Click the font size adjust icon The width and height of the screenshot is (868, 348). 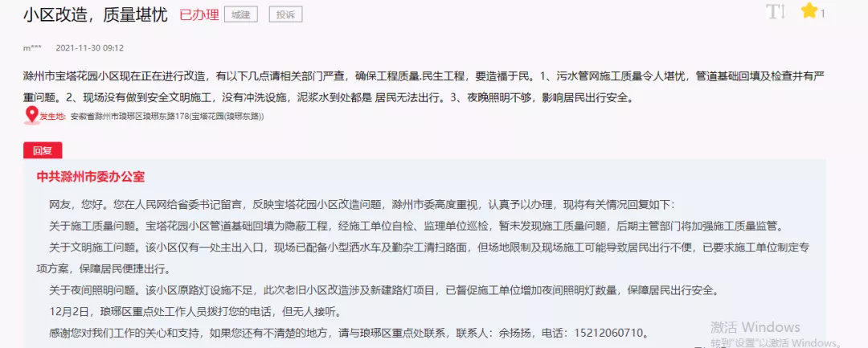[776, 11]
